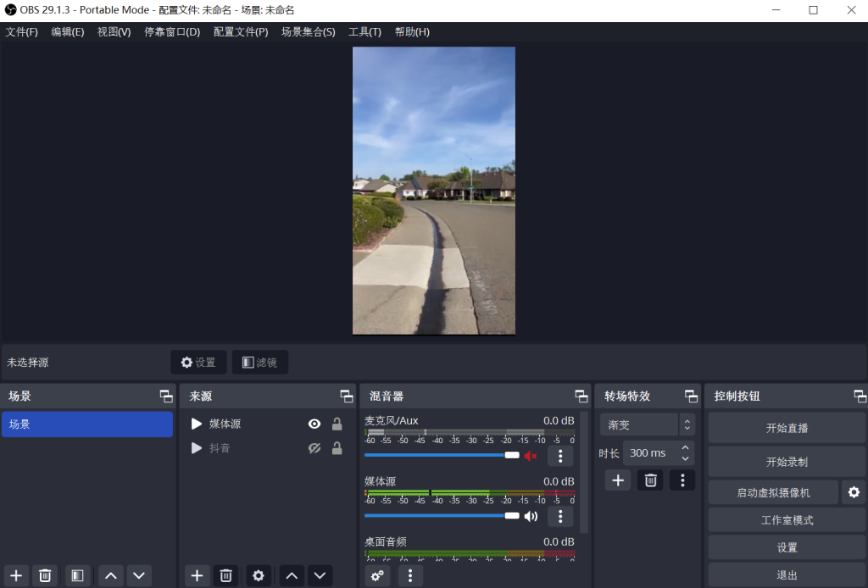868x588 pixels.
Task: Enable 工作室模式 studio mode
Action: (x=787, y=520)
